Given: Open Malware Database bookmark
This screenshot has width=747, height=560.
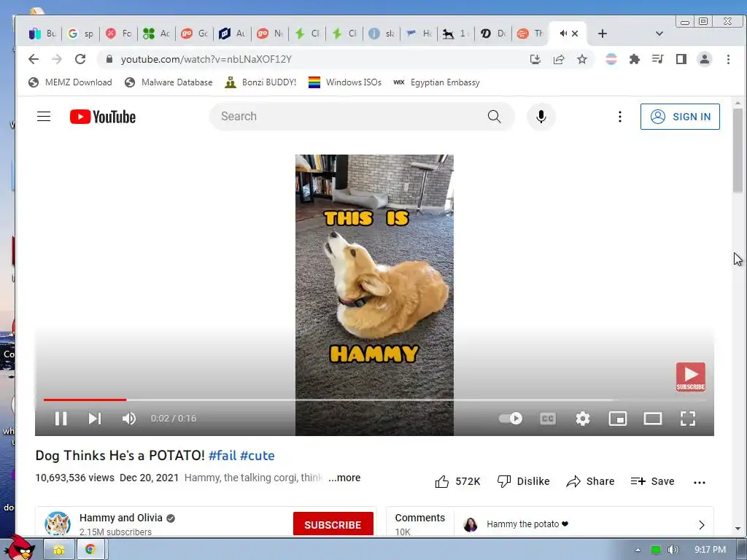Looking at the screenshot, I should [x=169, y=82].
